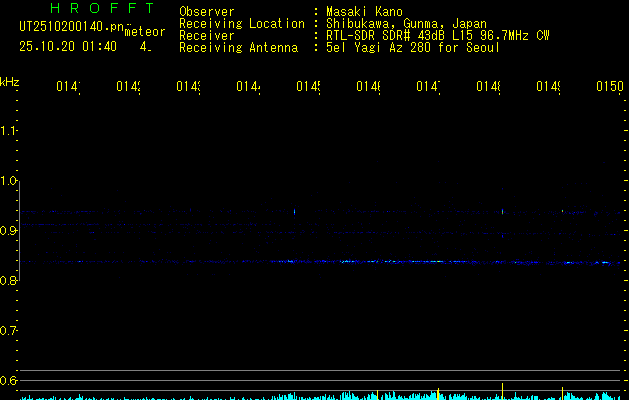The width and height of the screenshot is (629, 400).
Task: Click the 0.9 frequency axis label
Action: 9,231
